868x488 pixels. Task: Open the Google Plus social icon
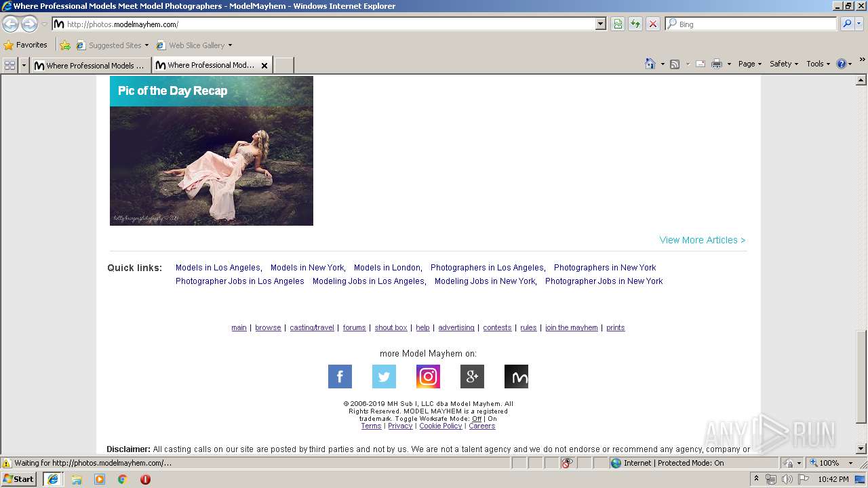[x=472, y=376]
